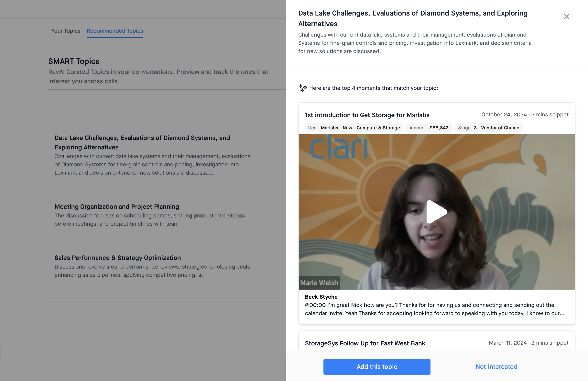Image resolution: width=588 pixels, height=381 pixels.
Task: Click the SMART Topics heading
Action: [x=74, y=61]
